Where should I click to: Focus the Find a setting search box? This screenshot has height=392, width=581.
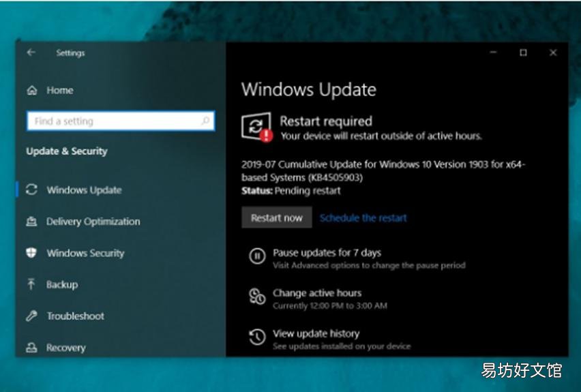pyautogui.click(x=121, y=121)
